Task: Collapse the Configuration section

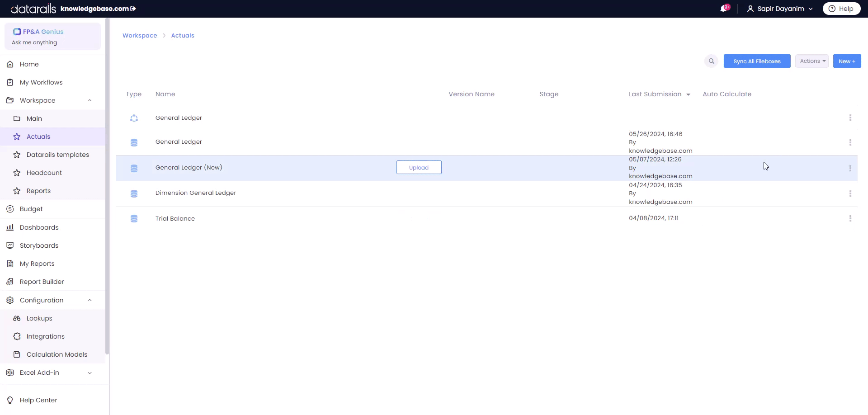Action: [90, 300]
